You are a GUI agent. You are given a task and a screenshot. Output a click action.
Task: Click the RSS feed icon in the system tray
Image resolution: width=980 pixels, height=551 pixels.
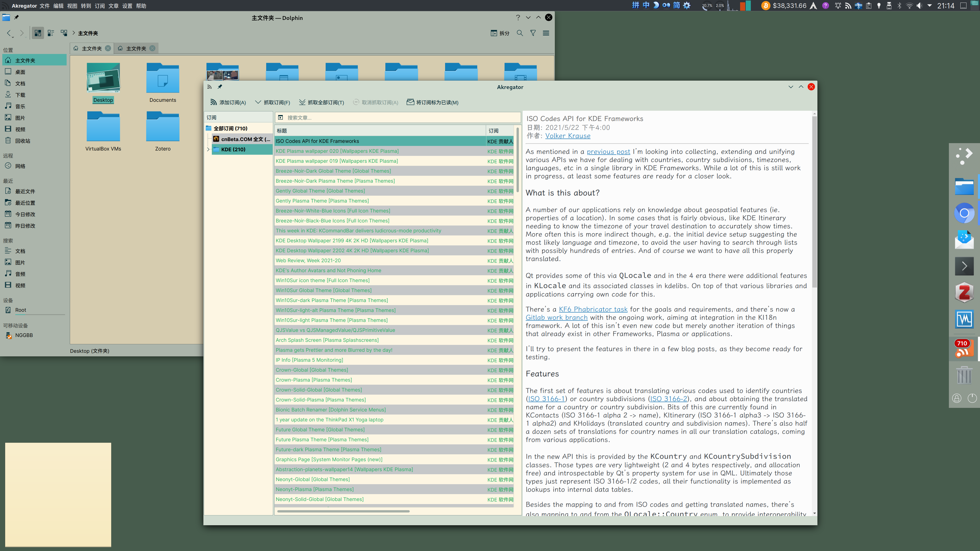point(848,6)
